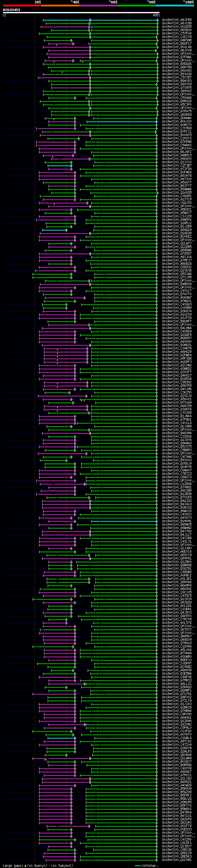Click the cyan alignment bar in A8JFR9 row
Image resolution: width=197 pixels, height=868 pixels.
pyautogui.click(x=101, y=20)
